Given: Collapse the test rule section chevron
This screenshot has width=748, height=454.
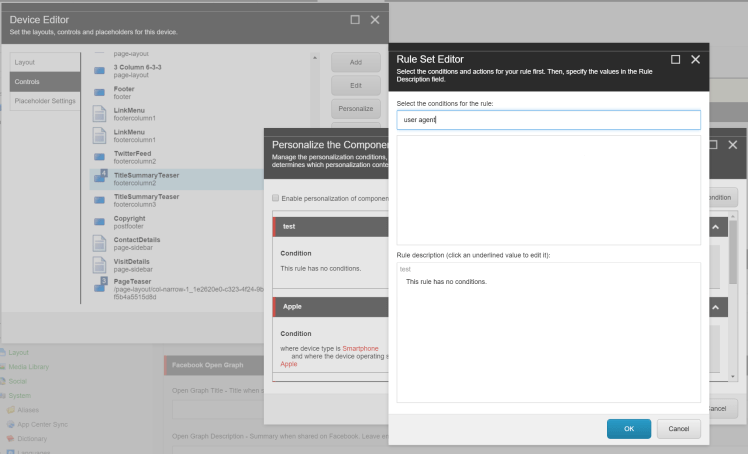Looking at the screenshot, I should click(717, 228).
